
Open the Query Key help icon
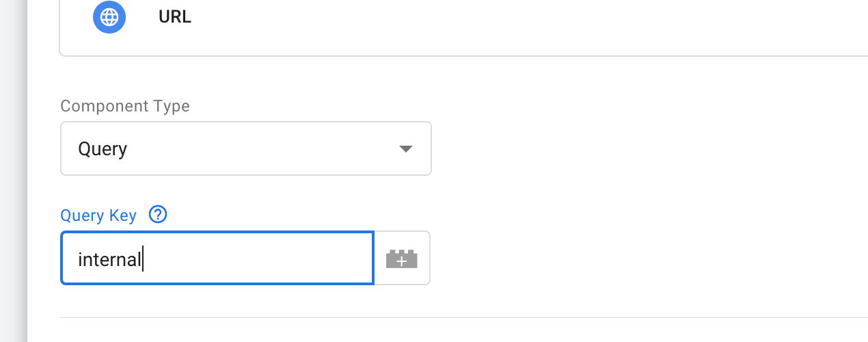(158, 215)
